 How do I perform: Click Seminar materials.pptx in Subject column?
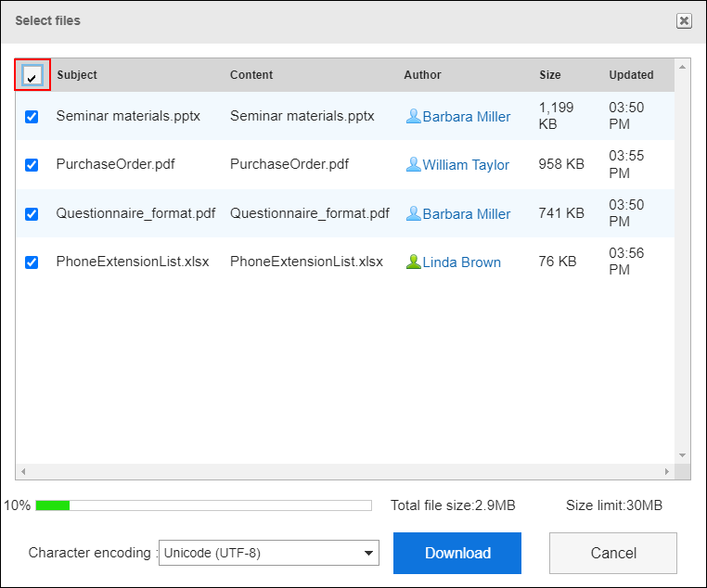128,116
